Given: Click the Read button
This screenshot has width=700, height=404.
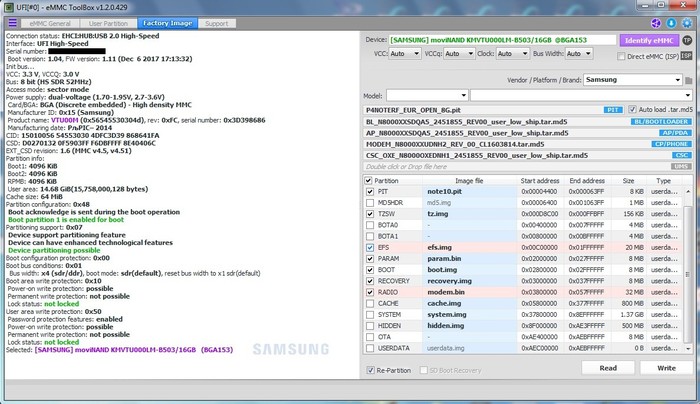Looking at the screenshot, I should tap(608, 368).
